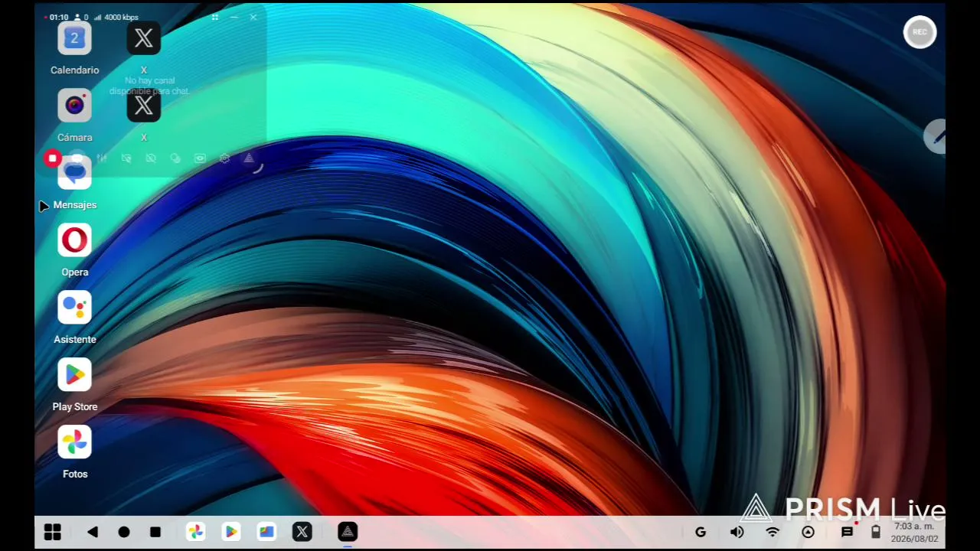Open Fotos from the taskbar
Viewport: 980px width, 551px height.
pos(195,532)
